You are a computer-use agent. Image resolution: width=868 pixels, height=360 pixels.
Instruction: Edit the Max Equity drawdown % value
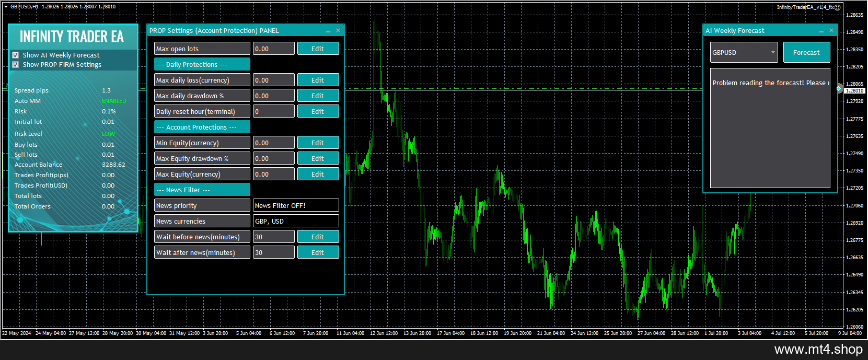(318, 158)
